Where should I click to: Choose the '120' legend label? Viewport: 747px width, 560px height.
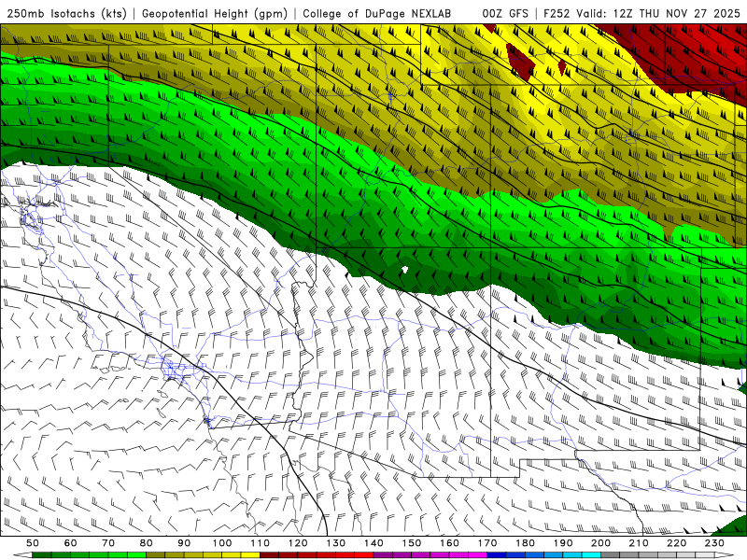pos(298,543)
